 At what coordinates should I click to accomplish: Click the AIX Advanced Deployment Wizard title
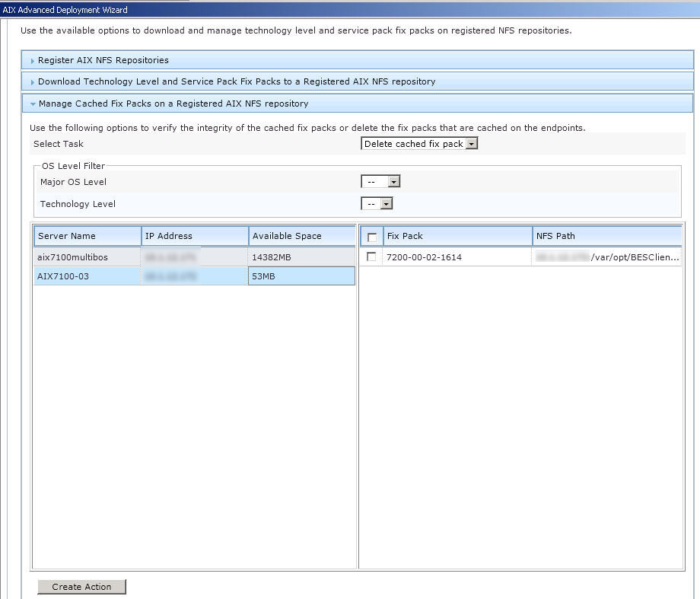[x=65, y=10]
